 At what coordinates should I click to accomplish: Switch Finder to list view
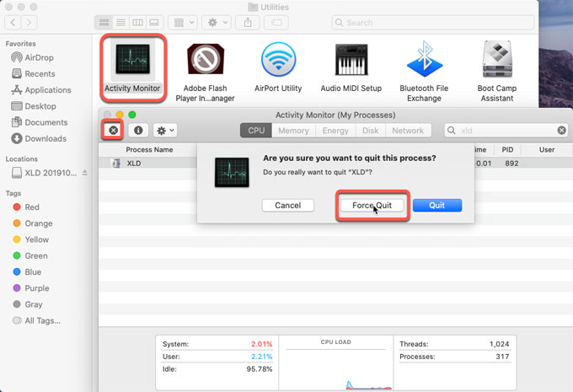[x=121, y=23]
